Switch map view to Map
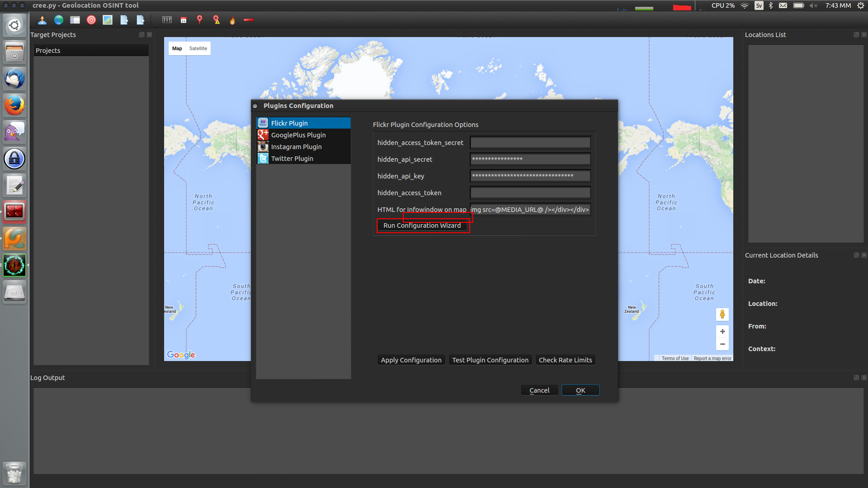 (177, 48)
